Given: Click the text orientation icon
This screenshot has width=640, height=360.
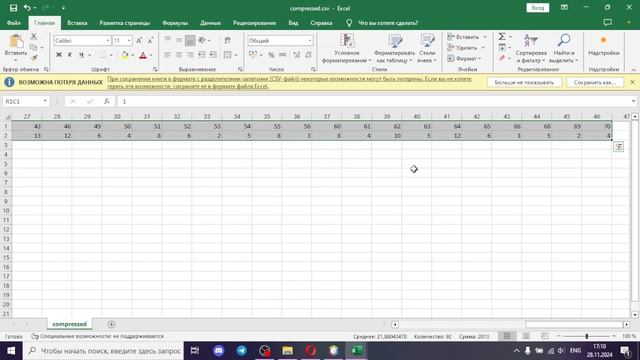Looking at the screenshot, I should click(x=202, y=40).
